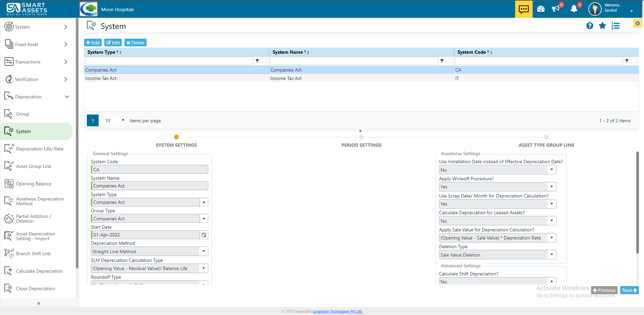
Task: Click the Add button
Action: (x=93, y=43)
